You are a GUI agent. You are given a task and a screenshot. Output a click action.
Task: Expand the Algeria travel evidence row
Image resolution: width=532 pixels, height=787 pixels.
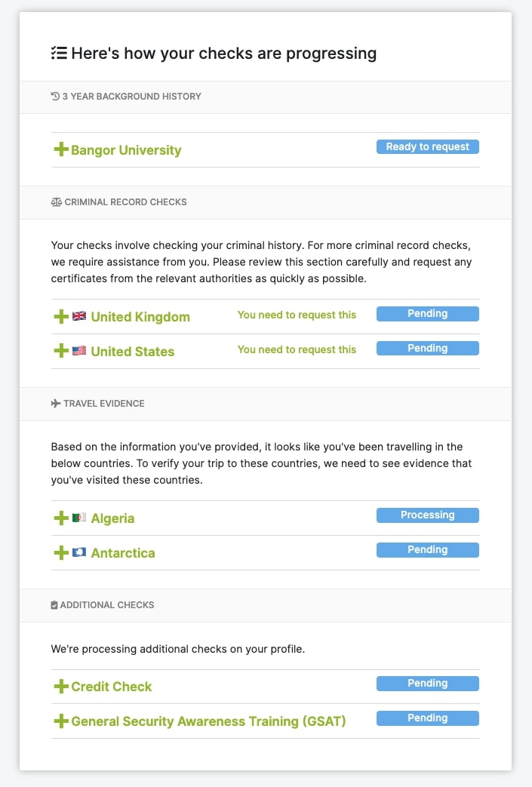(265, 518)
